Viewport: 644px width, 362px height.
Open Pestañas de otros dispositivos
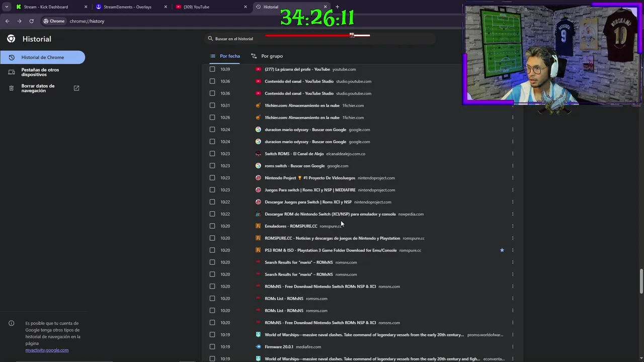coord(42,72)
